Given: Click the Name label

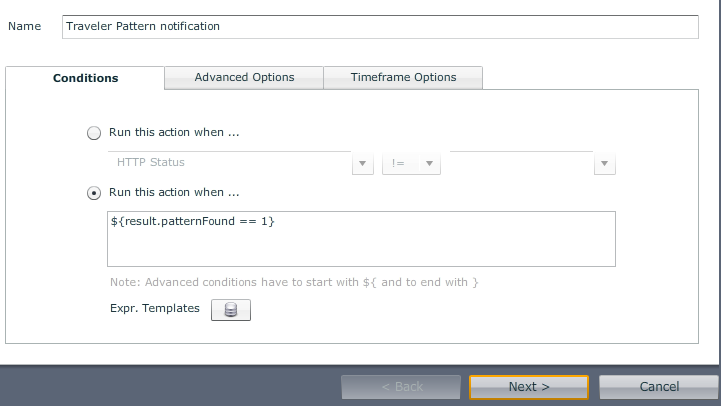Looking at the screenshot, I should (25, 26).
